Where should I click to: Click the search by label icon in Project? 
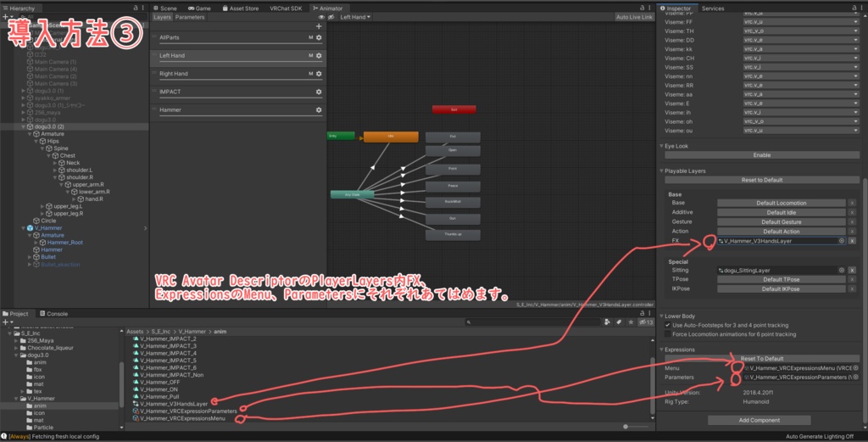tap(619, 322)
